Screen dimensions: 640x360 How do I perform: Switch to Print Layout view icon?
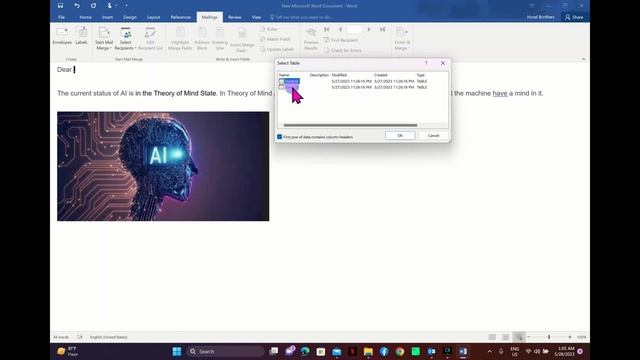(505, 337)
